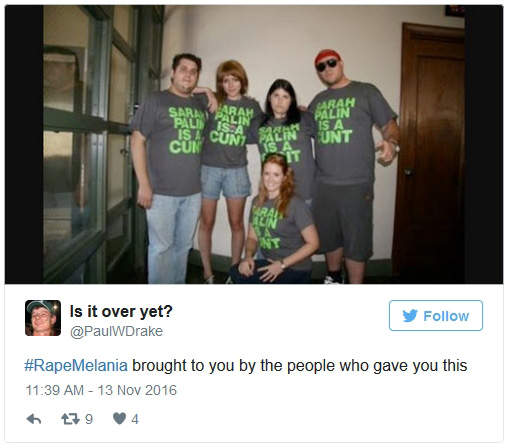The width and height of the screenshot is (508, 448).
Task: Click the Twitter bird icon in Follow button
Action: coord(410,316)
